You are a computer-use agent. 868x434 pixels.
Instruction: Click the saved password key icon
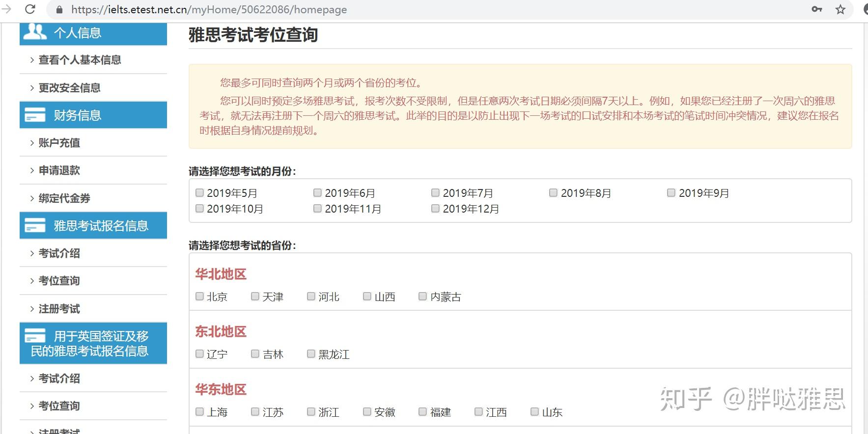817,9
